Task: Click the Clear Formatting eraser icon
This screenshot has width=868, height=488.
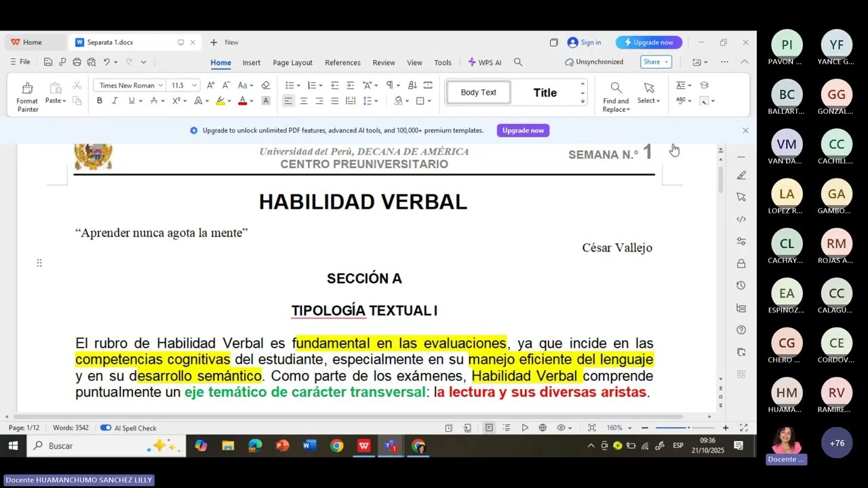Action: (266, 85)
